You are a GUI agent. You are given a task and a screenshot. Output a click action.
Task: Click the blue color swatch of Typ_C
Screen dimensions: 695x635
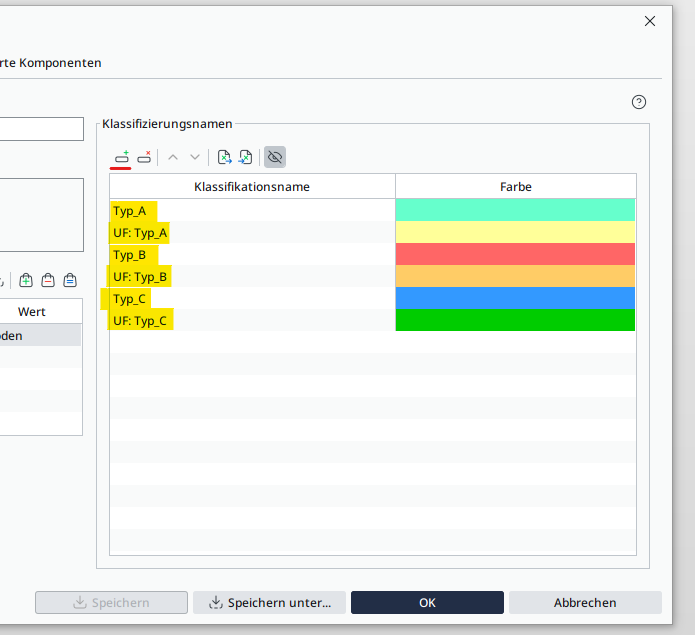pyautogui.click(x=515, y=299)
